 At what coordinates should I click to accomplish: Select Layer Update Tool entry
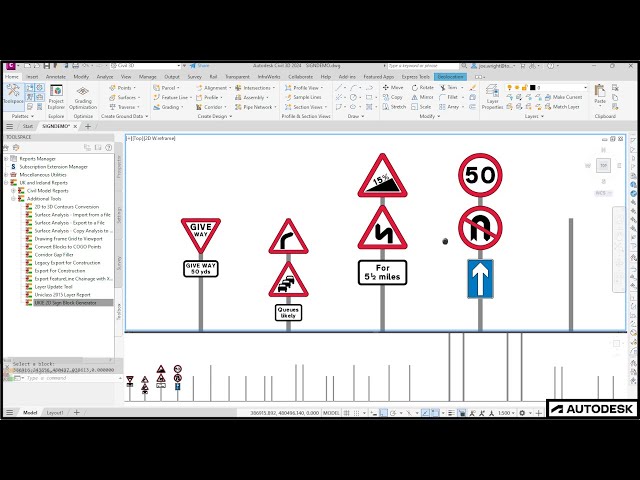(53, 287)
